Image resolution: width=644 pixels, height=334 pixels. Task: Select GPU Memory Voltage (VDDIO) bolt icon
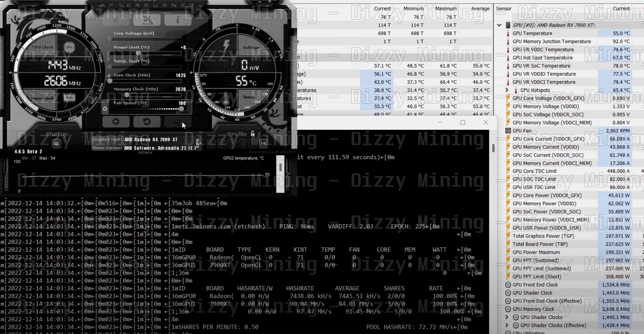pyautogui.click(x=508, y=107)
